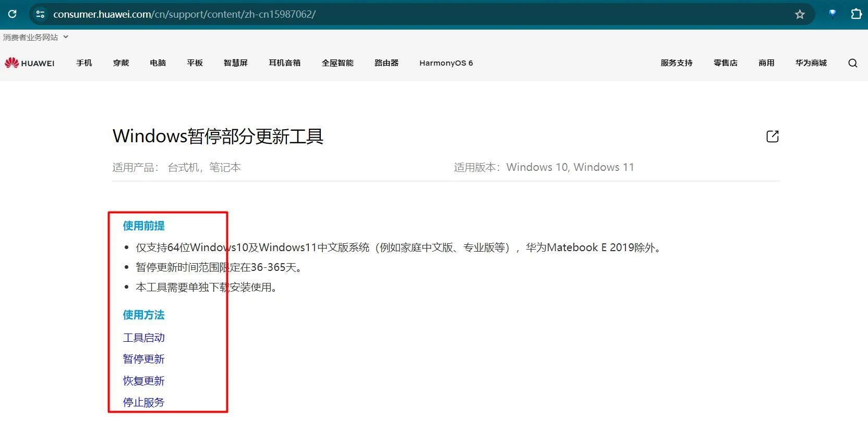Bookmark this page with the star icon
This screenshot has width=868, height=421.
800,15
